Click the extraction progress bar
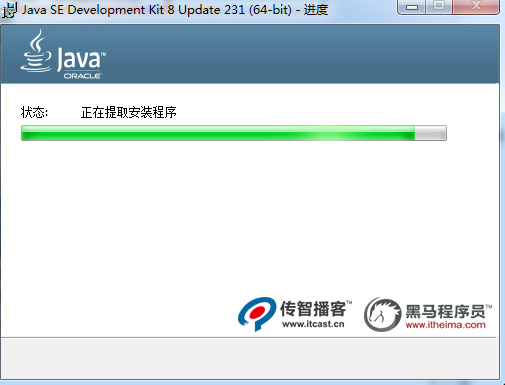This screenshot has width=505, height=385. coord(234,133)
